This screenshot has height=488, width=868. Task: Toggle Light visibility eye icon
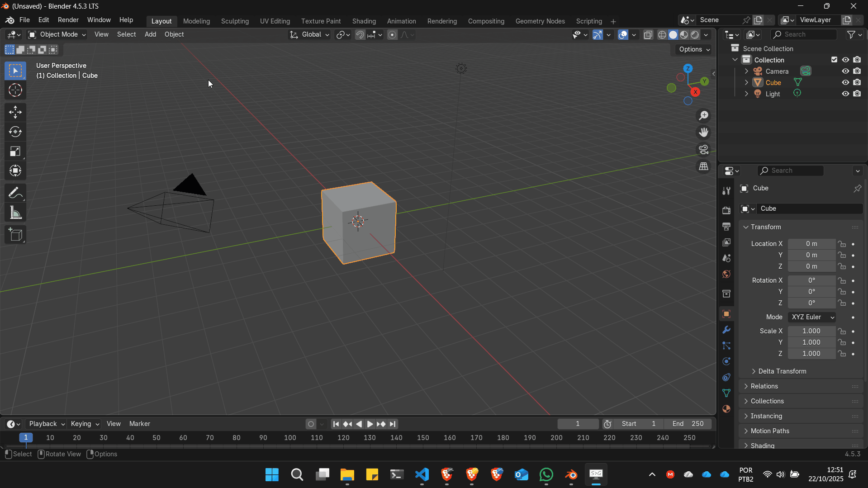click(x=845, y=94)
